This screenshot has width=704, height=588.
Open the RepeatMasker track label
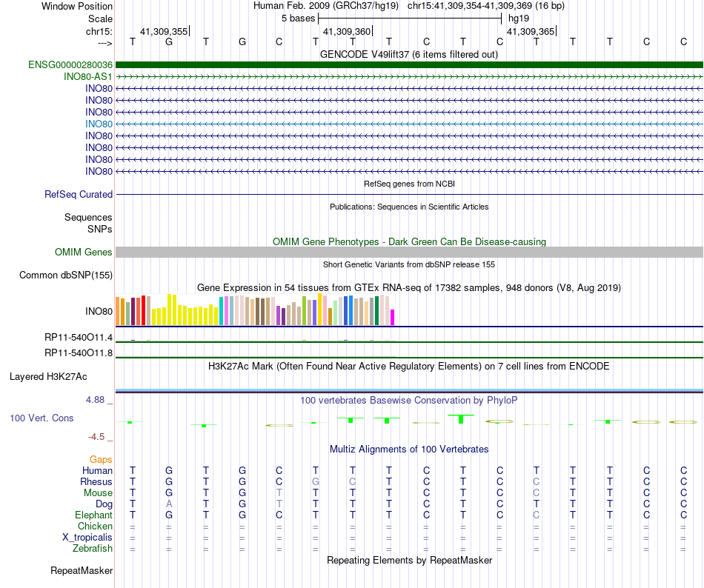[82, 570]
